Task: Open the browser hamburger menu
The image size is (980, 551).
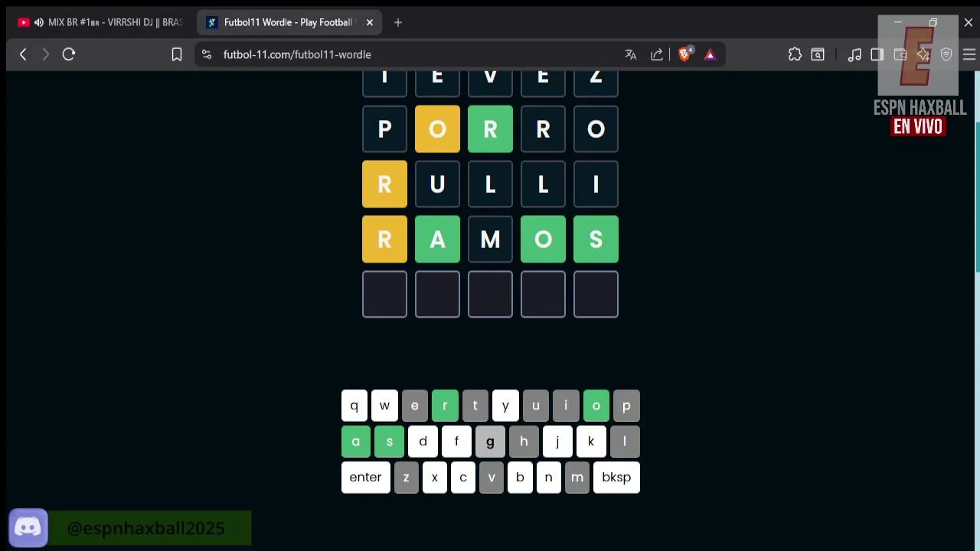Action: [x=969, y=54]
